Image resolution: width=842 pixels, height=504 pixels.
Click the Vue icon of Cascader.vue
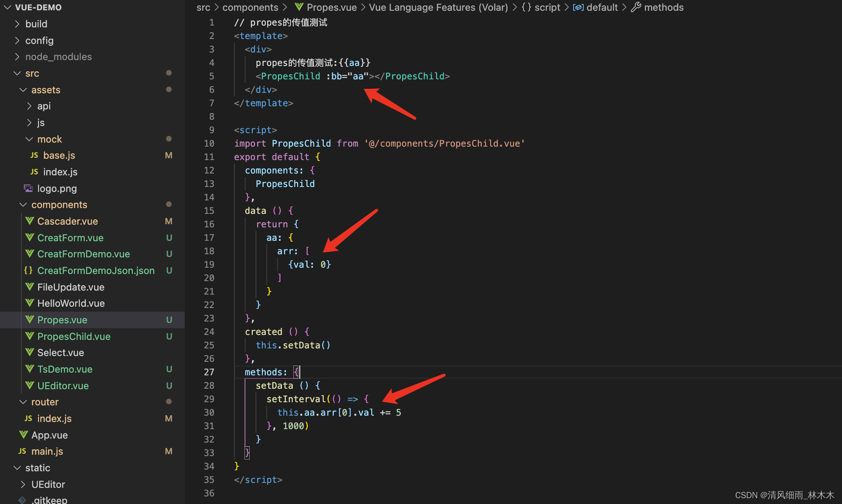pos(30,221)
